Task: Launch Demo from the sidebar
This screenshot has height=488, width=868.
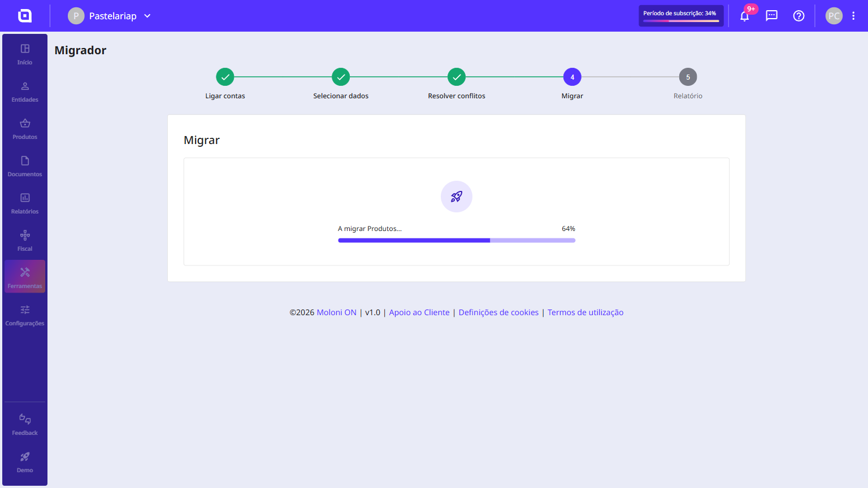Action: 25,462
